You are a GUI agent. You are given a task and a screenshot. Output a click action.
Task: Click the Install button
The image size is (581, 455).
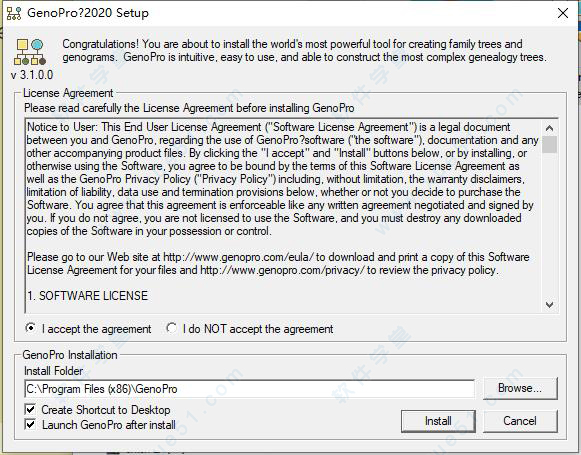point(438,421)
